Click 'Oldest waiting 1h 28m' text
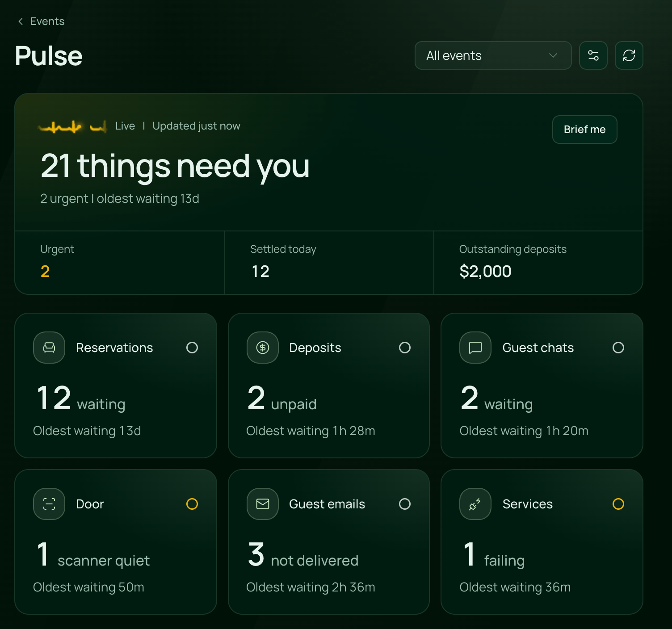The width and height of the screenshot is (672, 629). pos(311,431)
